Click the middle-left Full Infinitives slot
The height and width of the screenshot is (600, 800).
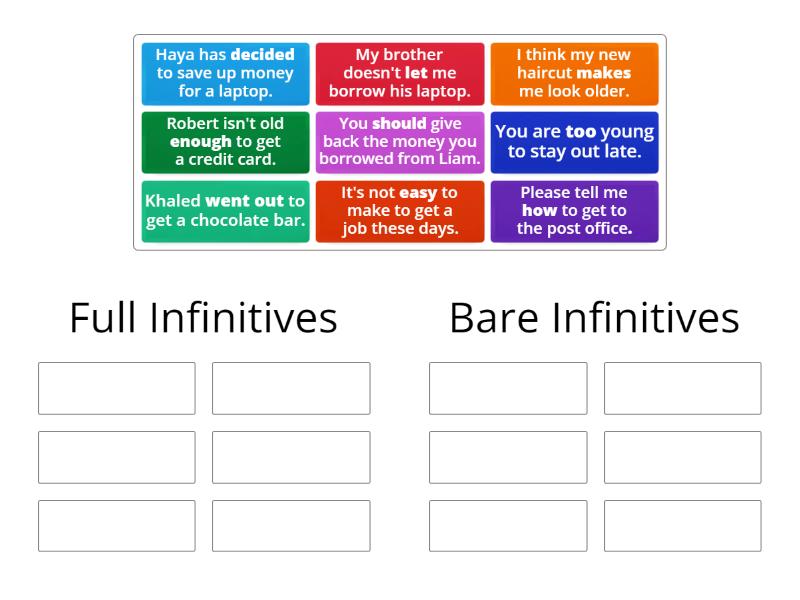116,457
